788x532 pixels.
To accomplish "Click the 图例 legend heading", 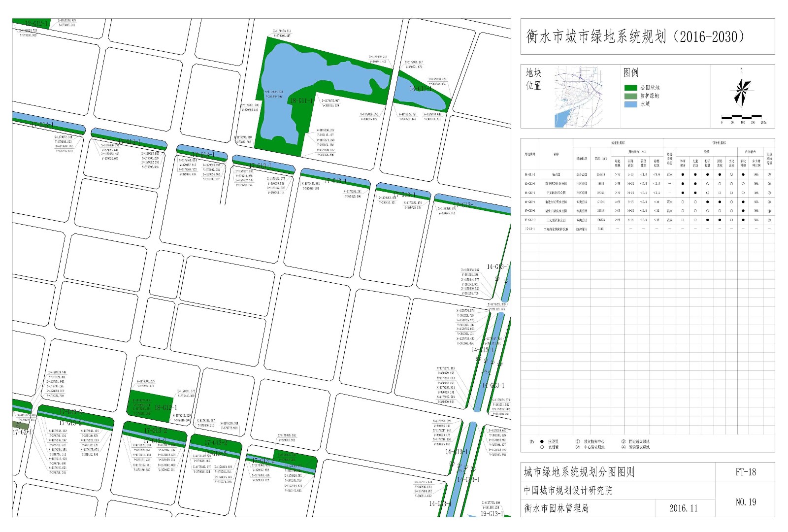I will pos(630,73).
